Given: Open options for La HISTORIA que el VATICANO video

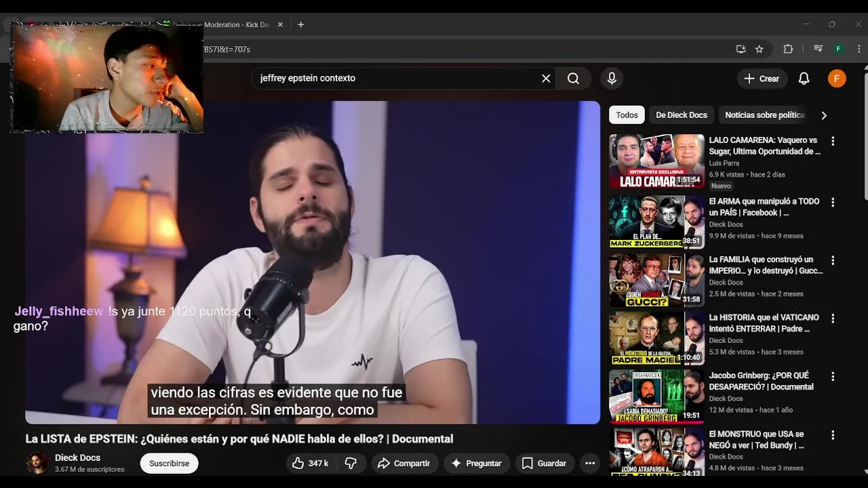Looking at the screenshot, I should coord(833,319).
